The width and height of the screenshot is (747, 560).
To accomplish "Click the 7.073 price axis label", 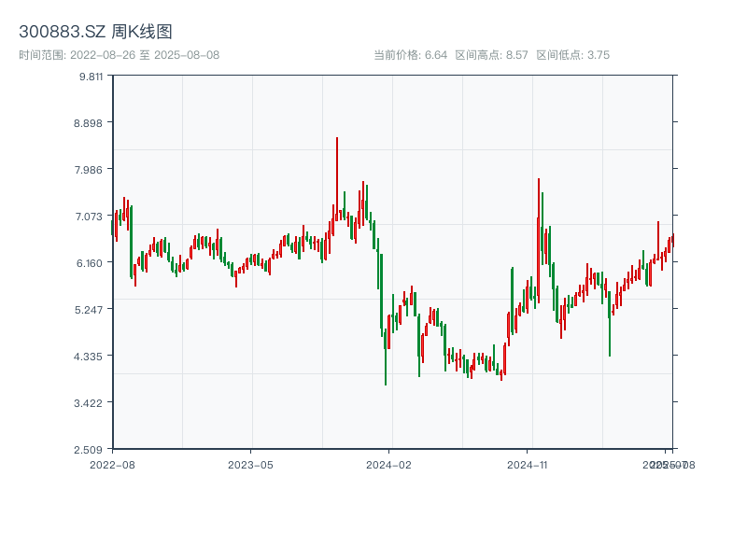I will [92, 217].
